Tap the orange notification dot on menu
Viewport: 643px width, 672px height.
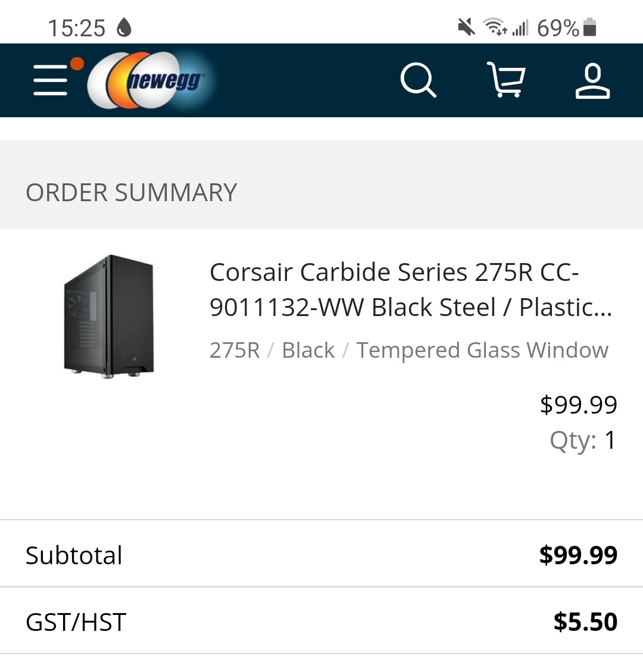(77, 64)
